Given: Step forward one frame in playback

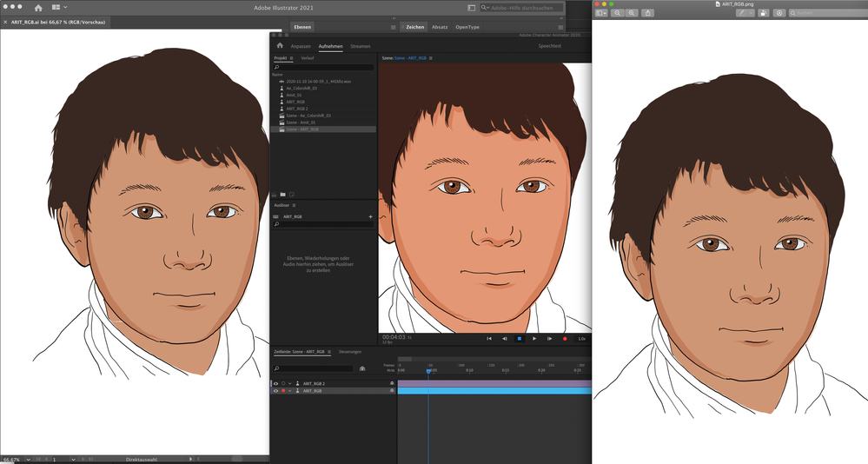Looking at the screenshot, I should [550, 338].
